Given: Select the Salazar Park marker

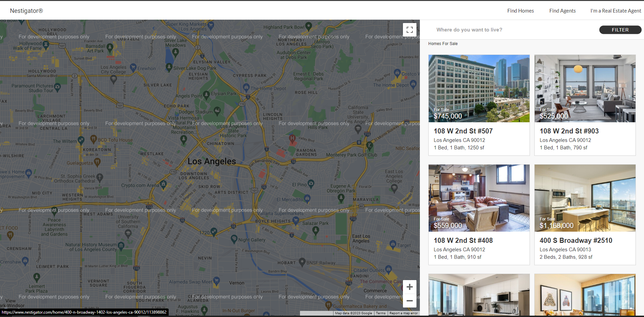Looking at the screenshot, I should pos(316,231).
